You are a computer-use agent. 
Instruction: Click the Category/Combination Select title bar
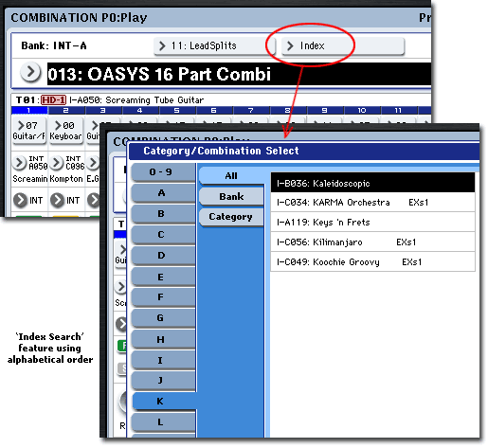pyautogui.click(x=304, y=151)
